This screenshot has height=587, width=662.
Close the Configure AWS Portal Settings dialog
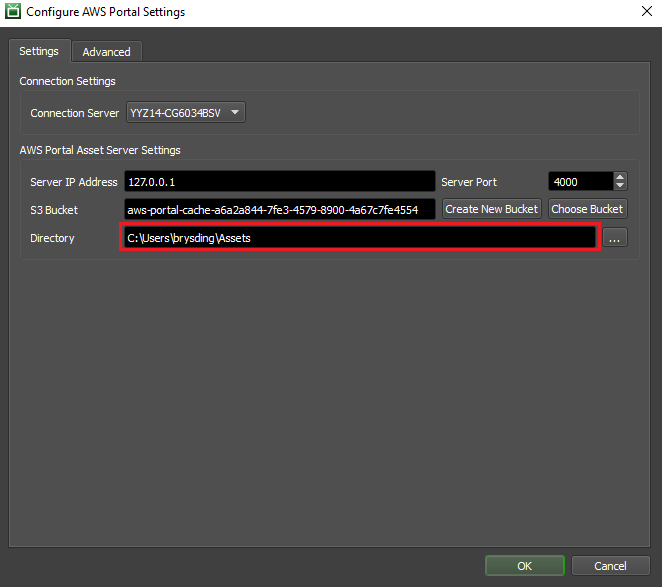(647, 11)
